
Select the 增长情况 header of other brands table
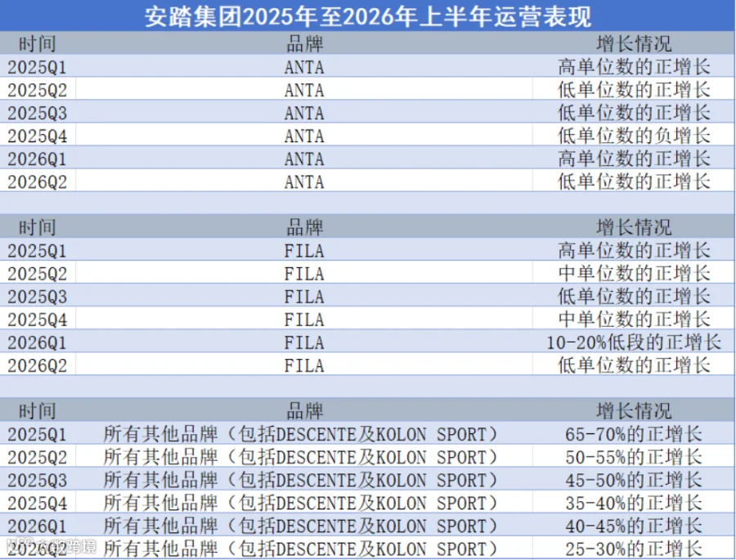pos(634,411)
